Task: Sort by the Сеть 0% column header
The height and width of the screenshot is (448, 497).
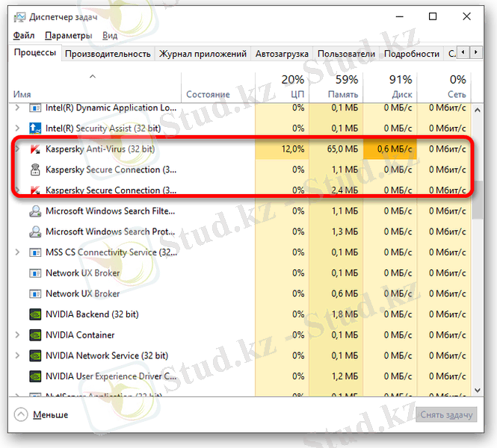Action: pyautogui.click(x=444, y=87)
